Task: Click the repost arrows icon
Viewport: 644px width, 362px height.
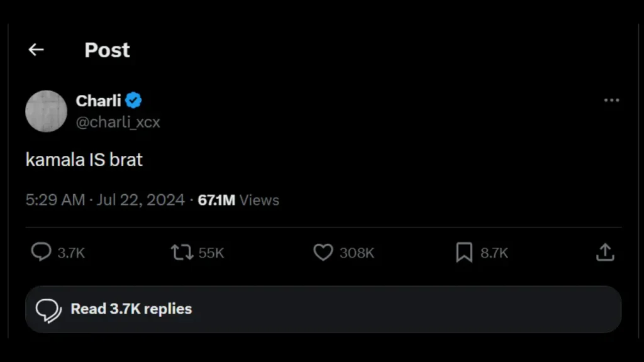Action: click(x=182, y=253)
